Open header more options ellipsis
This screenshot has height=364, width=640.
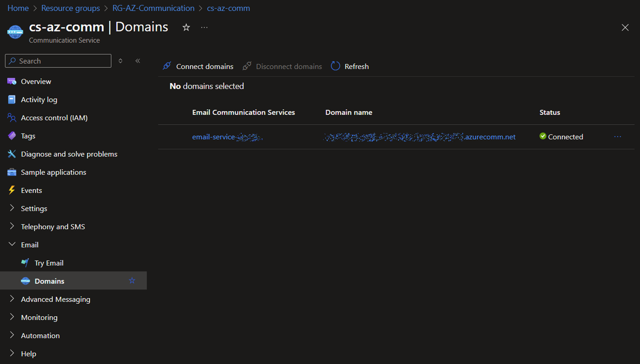(x=205, y=27)
